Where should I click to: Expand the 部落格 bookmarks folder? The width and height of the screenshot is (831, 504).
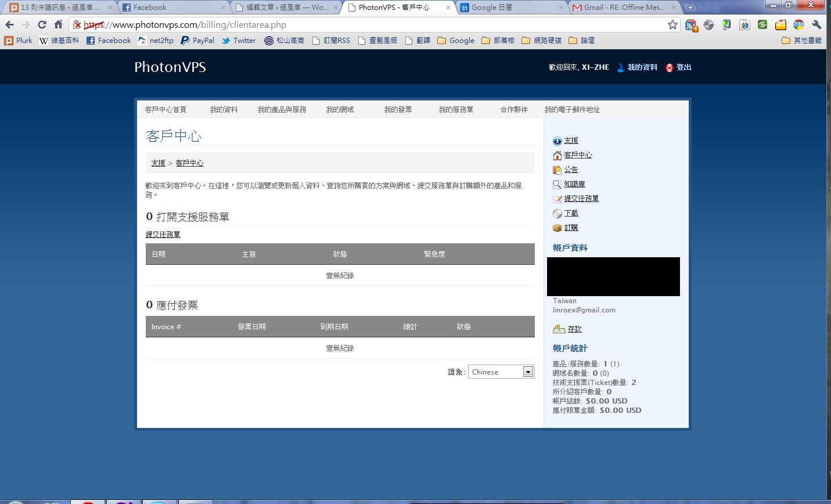click(498, 41)
